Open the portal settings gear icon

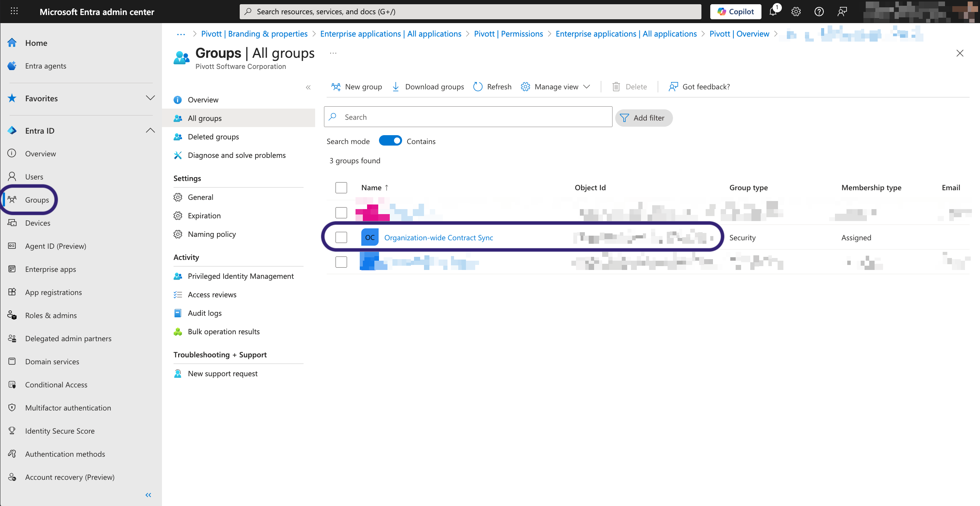point(796,12)
